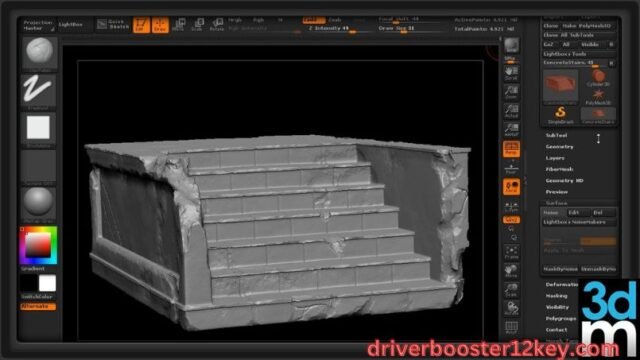Viewport: 640px width, 360px height.
Task: Expand the Polygroups section
Action: pyautogui.click(x=561, y=318)
